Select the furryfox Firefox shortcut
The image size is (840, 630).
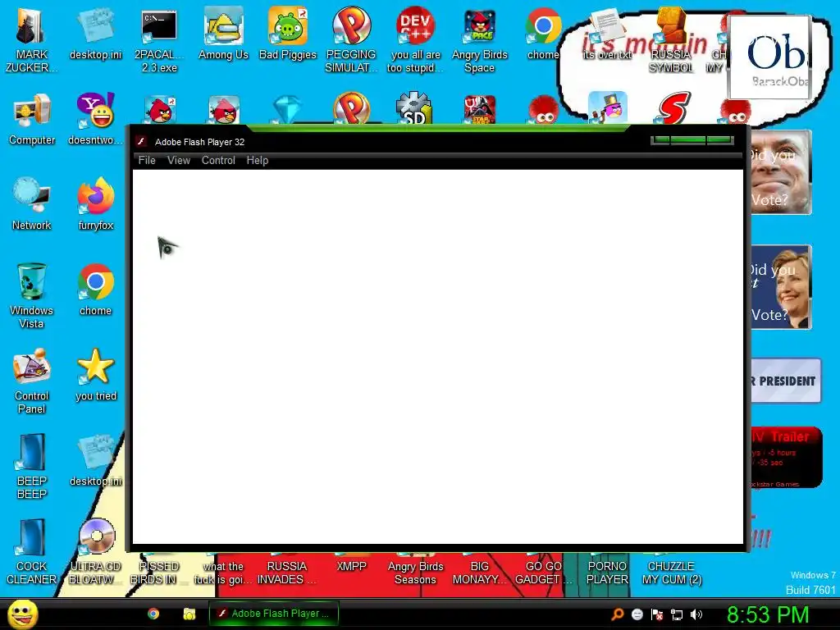[95, 204]
